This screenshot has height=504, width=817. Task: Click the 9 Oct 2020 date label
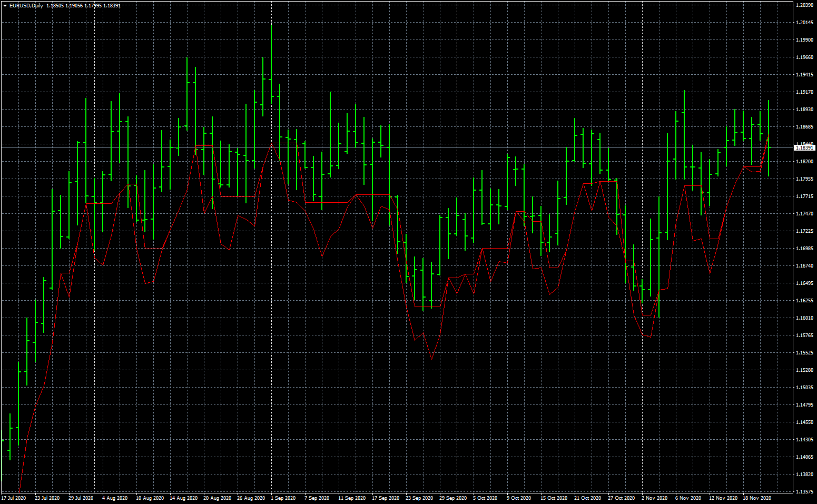[519, 498]
